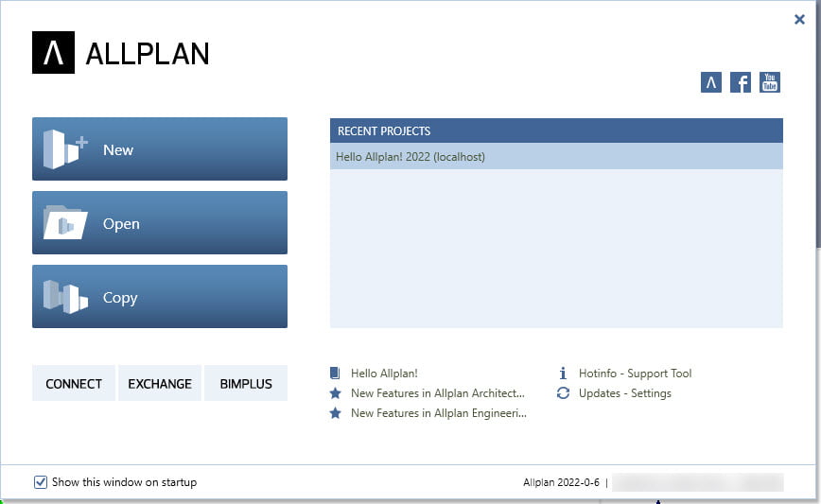Uncheck Show this window on startup

click(x=41, y=482)
